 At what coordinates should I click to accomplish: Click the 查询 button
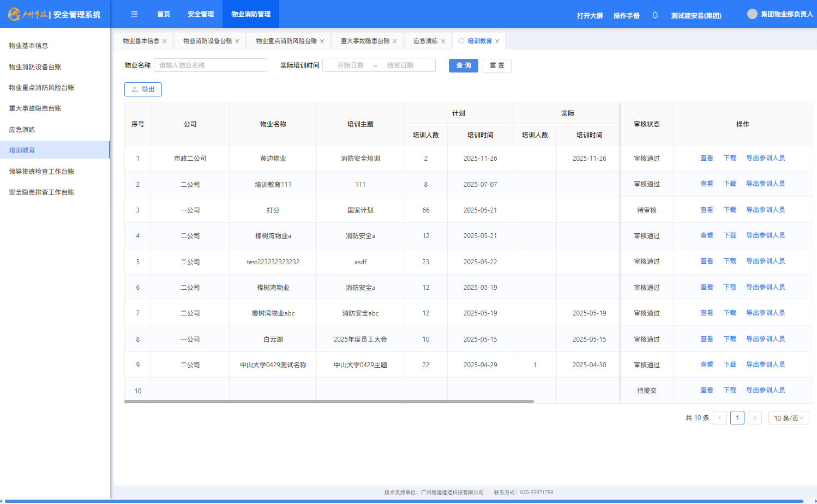pyautogui.click(x=464, y=65)
